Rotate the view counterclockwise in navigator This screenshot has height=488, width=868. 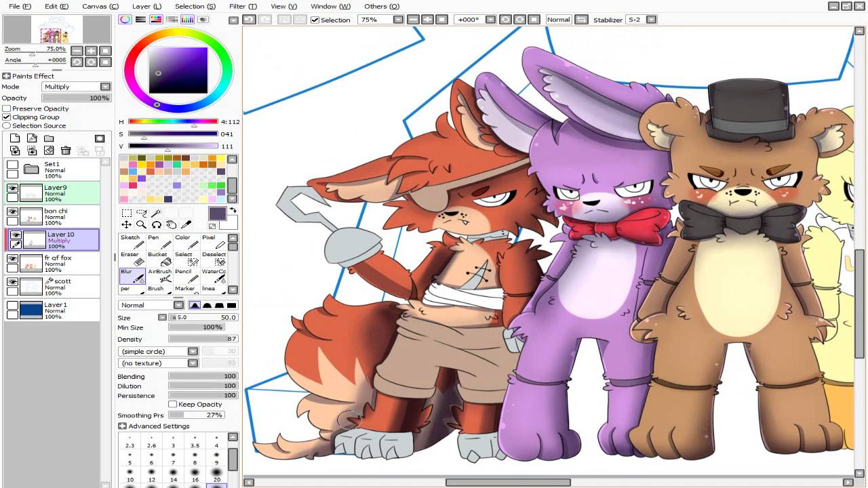point(77,62)
